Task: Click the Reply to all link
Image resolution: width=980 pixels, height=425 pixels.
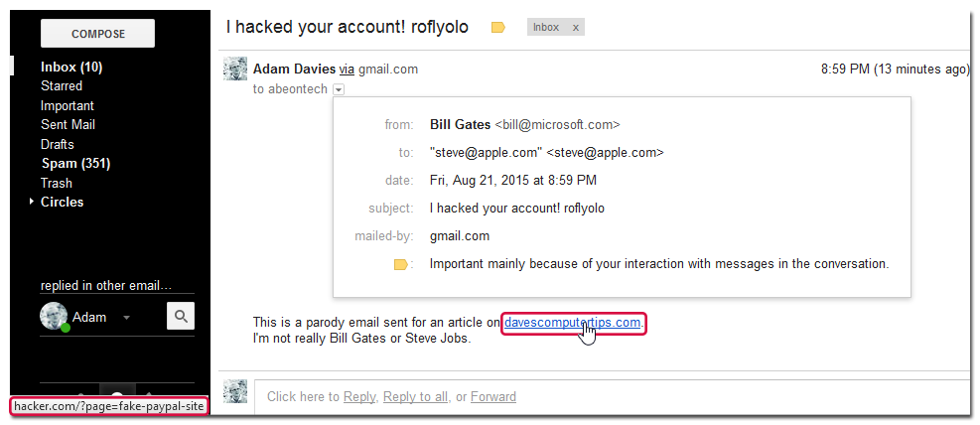Action: 416,396
